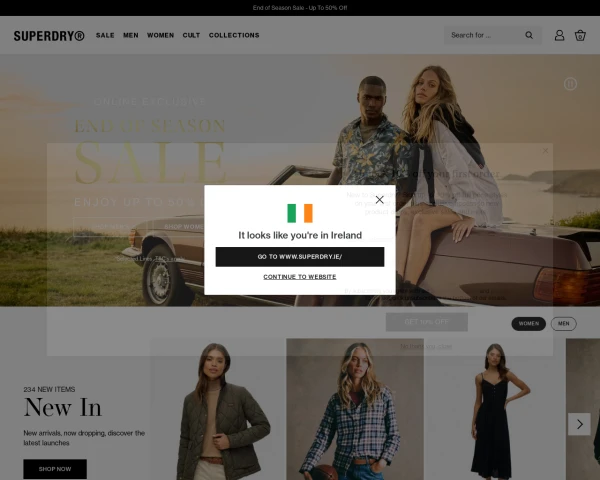Open the quilted green jacket product
This screenshot has height=480, width=600.
(217, 409)
